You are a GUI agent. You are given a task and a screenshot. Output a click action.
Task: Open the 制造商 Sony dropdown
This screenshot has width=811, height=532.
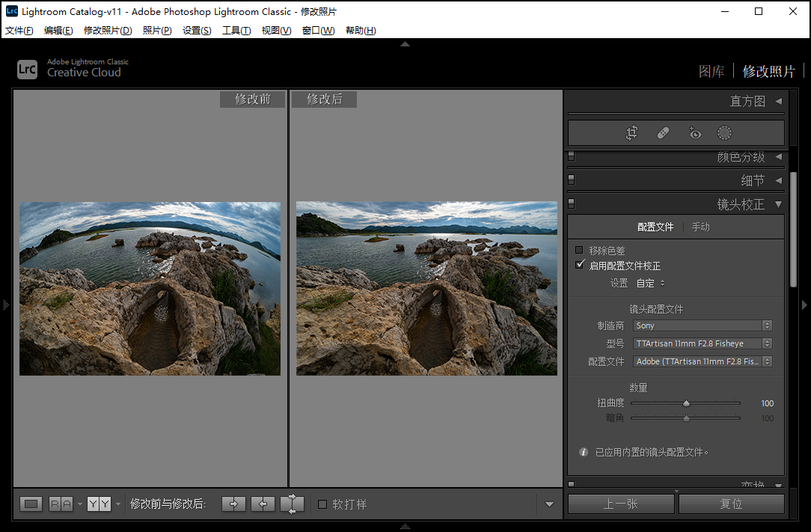702,325
